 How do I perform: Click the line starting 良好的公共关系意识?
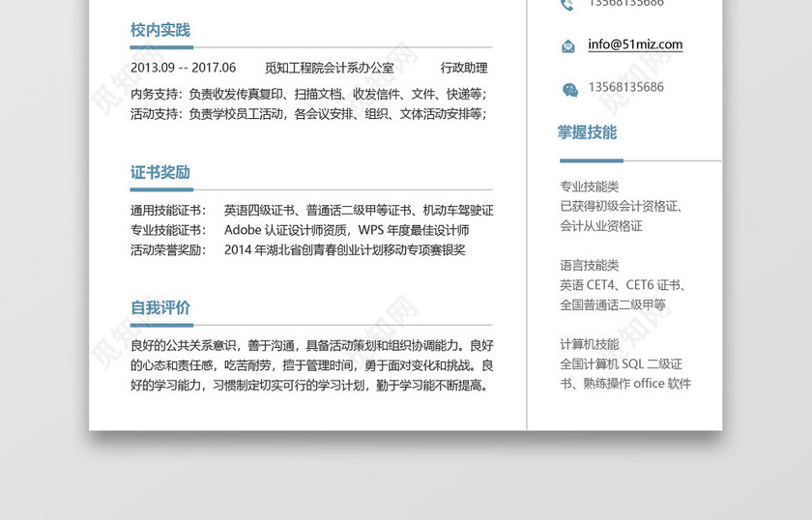point(311,345)
